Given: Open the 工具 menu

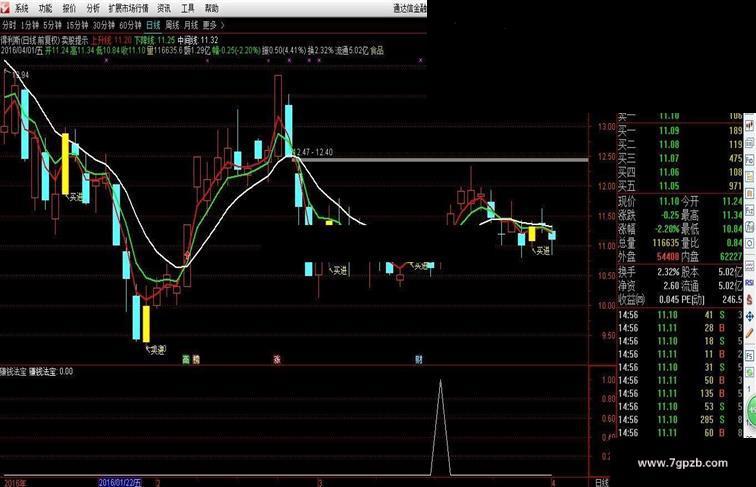Looking at the screenshot, I should (x=188, y=8).
